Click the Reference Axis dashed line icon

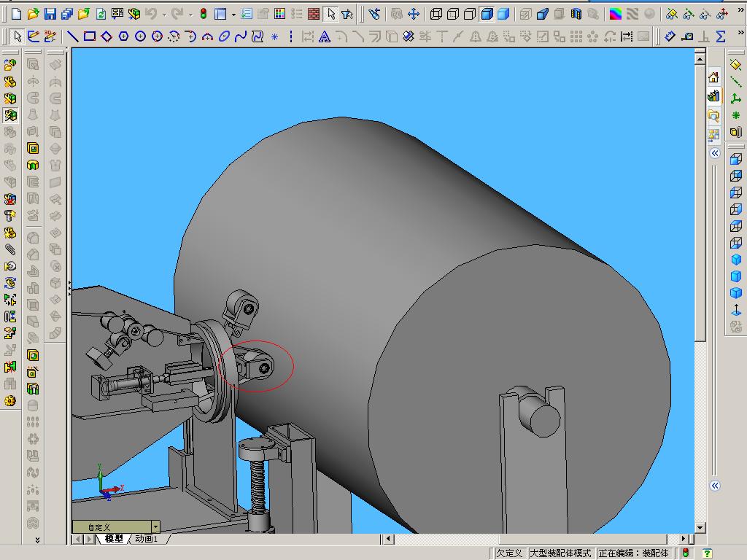(x=735, y=82)
